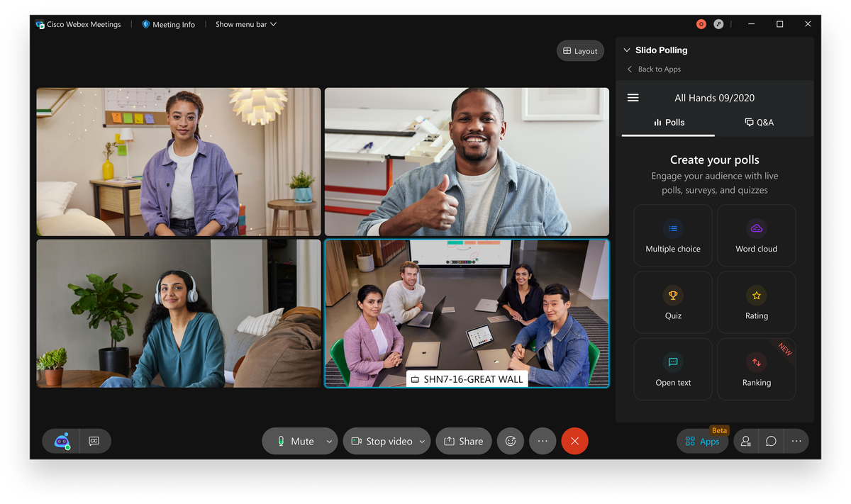Switch to the Q&A tab
The image size is (851, 504).
click(x=759, y=122)
